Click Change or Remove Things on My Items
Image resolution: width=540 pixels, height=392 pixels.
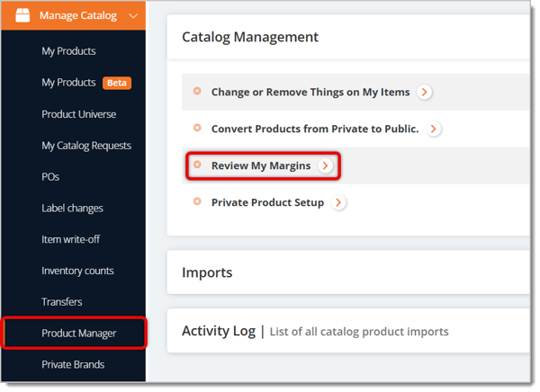pos(310,93)
